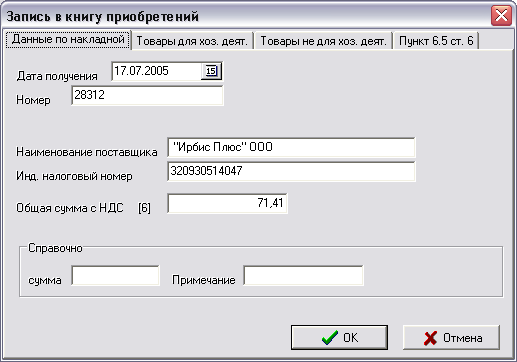Select the Пункт 6.5 ст. 6 tab

436,41
